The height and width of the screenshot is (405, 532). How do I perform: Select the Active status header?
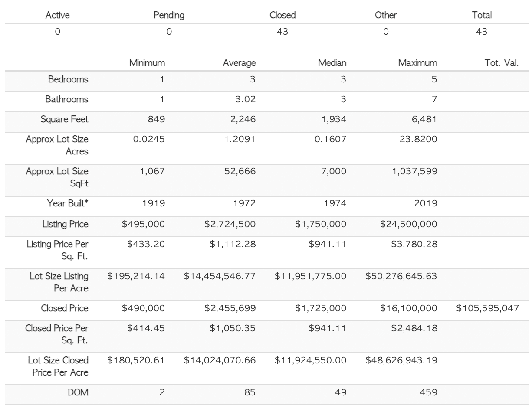(57, 15)
